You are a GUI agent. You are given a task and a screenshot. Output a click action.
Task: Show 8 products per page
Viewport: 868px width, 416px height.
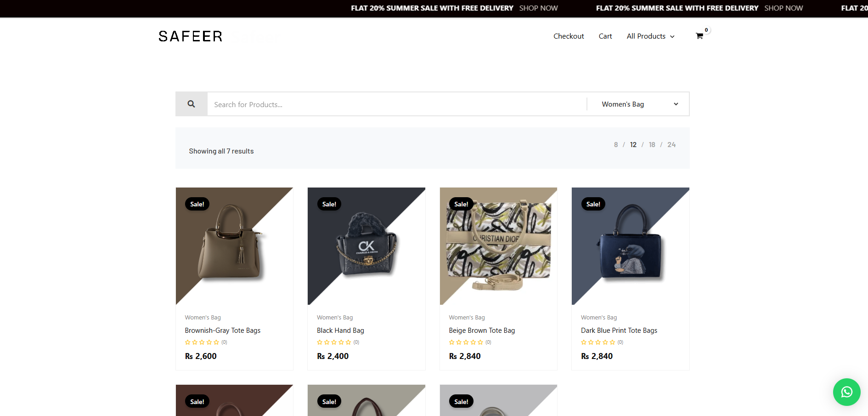click(x=616, y=145)
